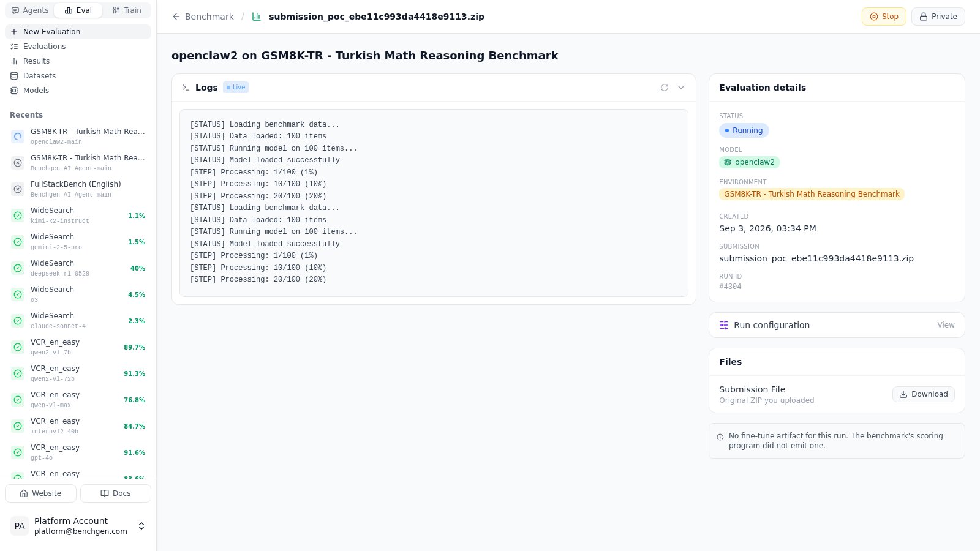Image resolution: width=980 pixels, height=551 pixels.
Task: Click run ID #4304
Action: coord(730,287)
